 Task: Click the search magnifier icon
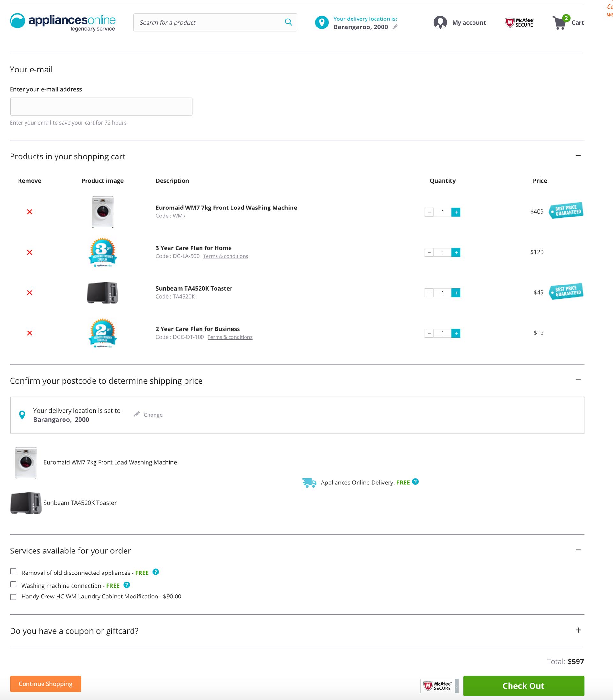288,22
